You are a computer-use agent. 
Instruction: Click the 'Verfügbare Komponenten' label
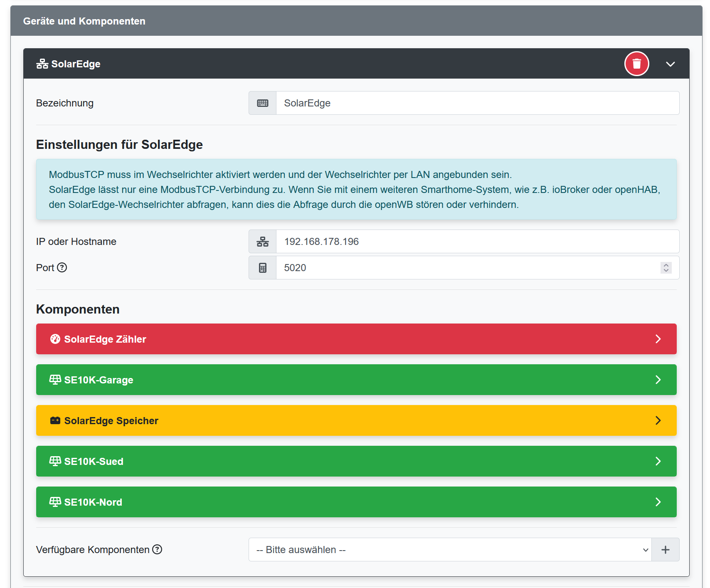click(x=93, y=550)
